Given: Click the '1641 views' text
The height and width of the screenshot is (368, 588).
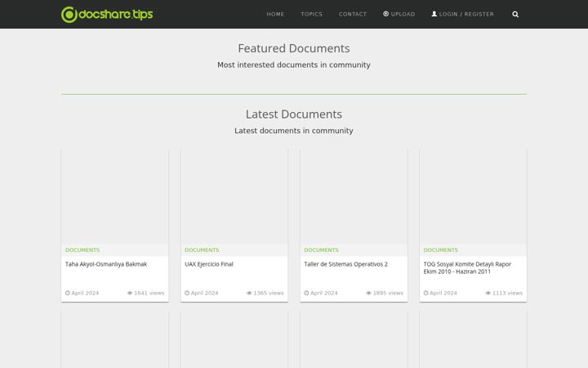Looking at the screenshot, I should [x=149, y=293].
